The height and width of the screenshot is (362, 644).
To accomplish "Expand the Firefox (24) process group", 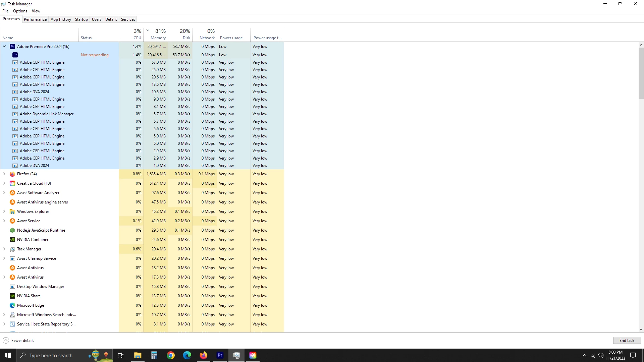I will 4,174.
